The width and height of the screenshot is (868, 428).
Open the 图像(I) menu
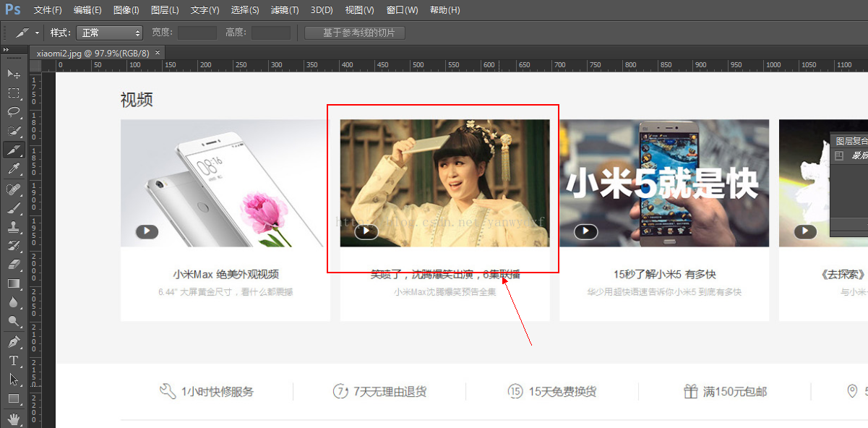(126, 10)
